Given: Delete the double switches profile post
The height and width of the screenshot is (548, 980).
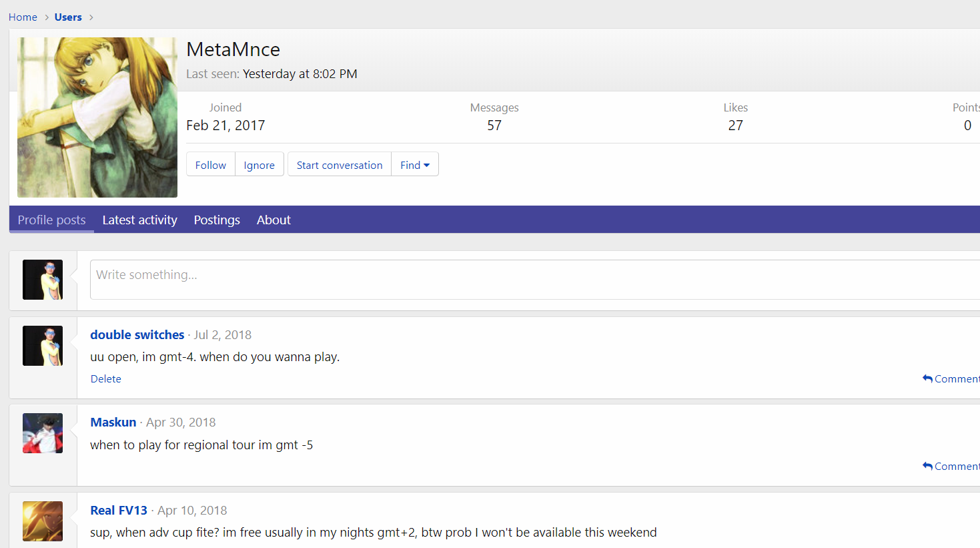Looking at the screenshot, I should (106, 379).
